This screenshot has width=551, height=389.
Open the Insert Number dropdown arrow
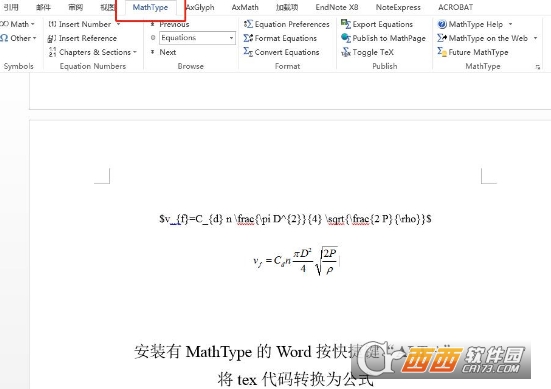click(x=118, y=24)
